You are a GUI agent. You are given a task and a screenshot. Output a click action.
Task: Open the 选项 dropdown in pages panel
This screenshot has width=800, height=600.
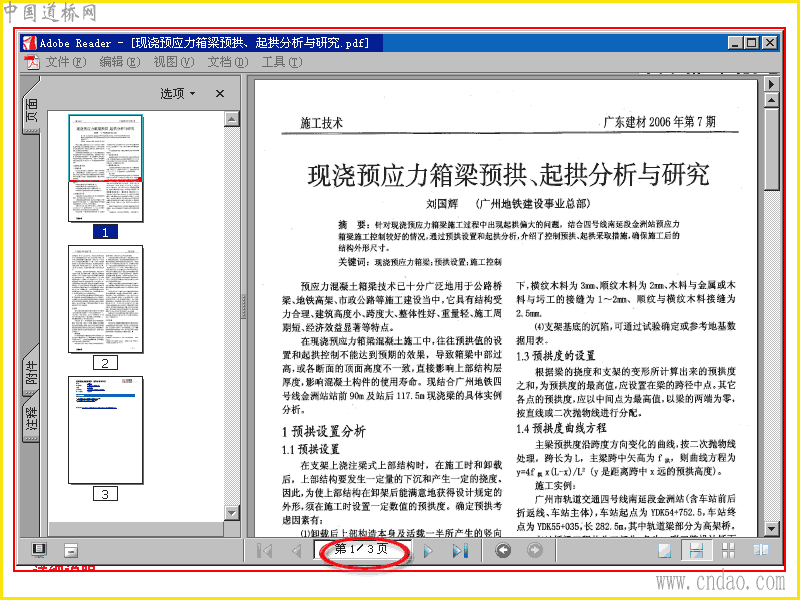178,93
